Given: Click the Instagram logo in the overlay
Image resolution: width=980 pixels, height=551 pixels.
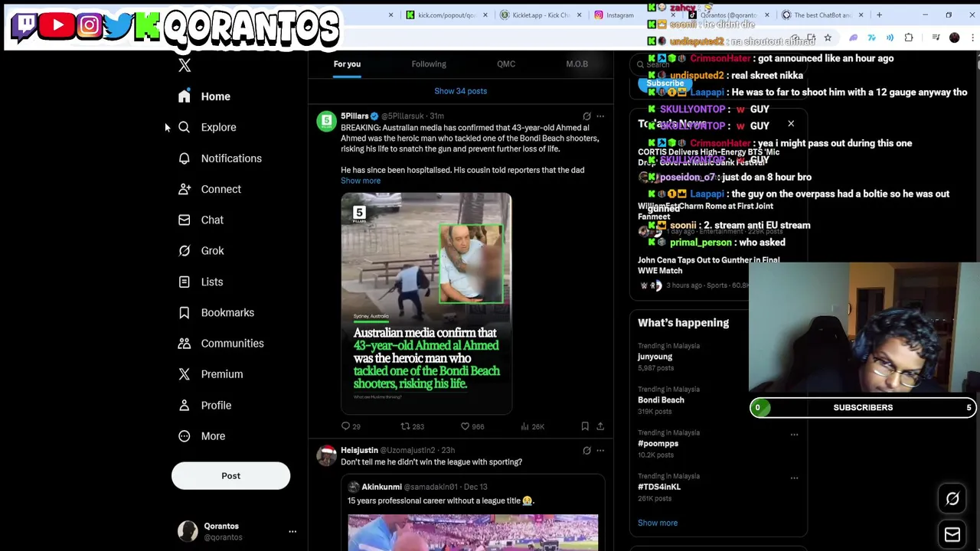Looking at the screenshot, I should 89,25.
